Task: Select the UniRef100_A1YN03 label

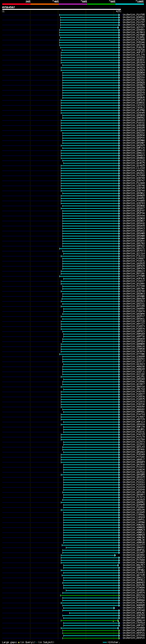Action: (133, 32)
